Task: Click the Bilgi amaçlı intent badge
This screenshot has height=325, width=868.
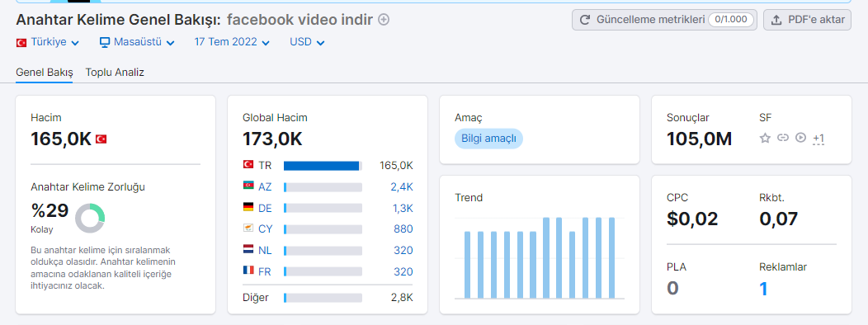Action: coord(488,139)
